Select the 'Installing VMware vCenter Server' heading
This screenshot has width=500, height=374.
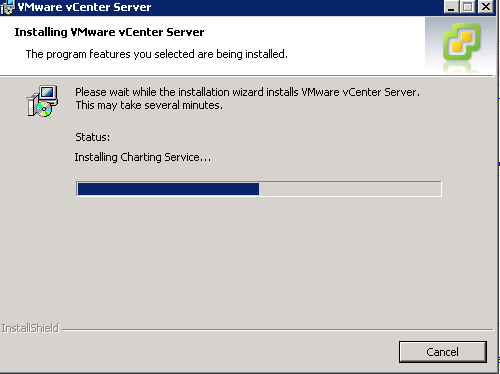coord(109,32)
